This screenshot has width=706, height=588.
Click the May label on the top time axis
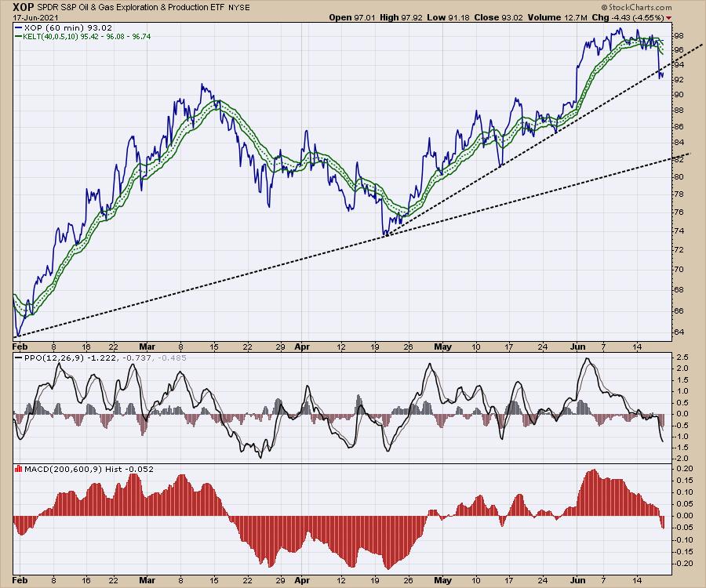tap(443, 343)
